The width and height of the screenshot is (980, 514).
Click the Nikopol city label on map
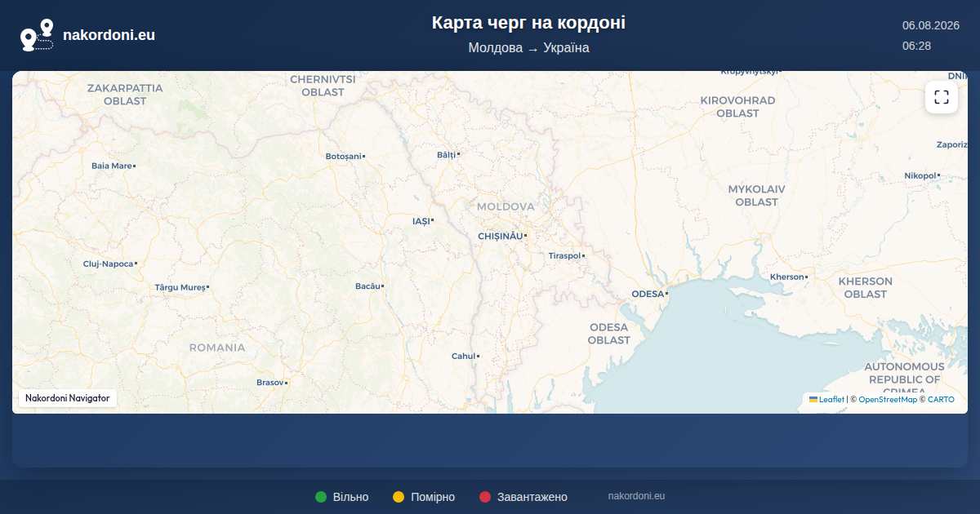pyautogui.click(x=920, y=176)
